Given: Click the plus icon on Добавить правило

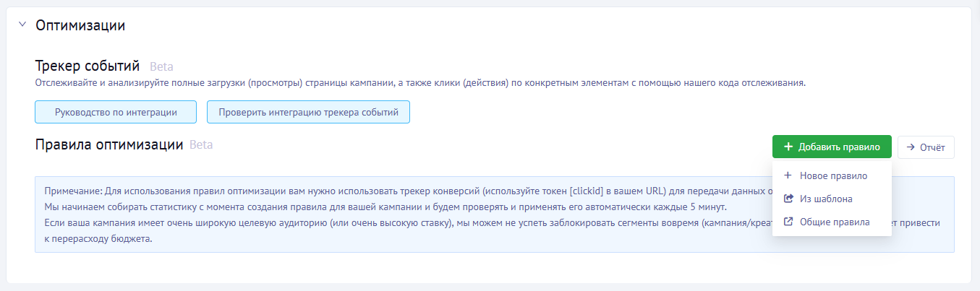Looking at the screenshot, I should coord(788,147).
